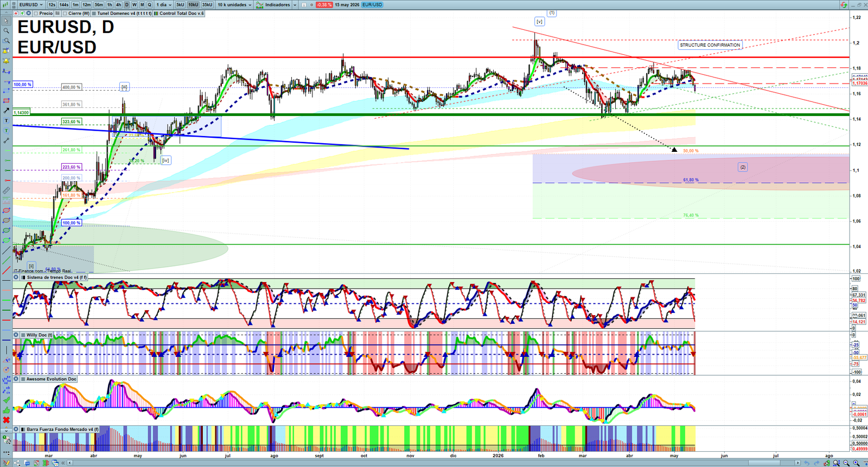This screenshot has width=868, height=467.
Task: Switch to the M monthly timeframe
Action: click(x=142, y=4)
